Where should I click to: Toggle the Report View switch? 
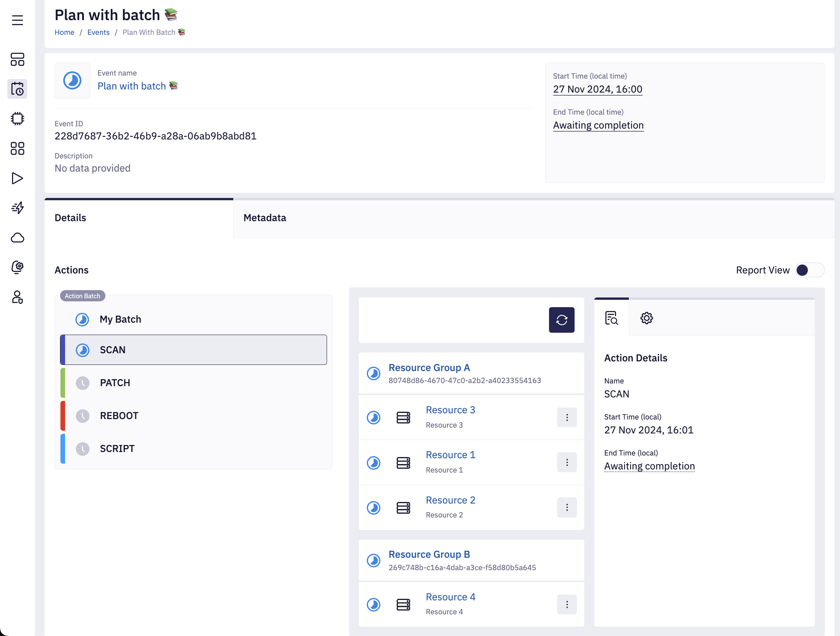tap(809, 270)
